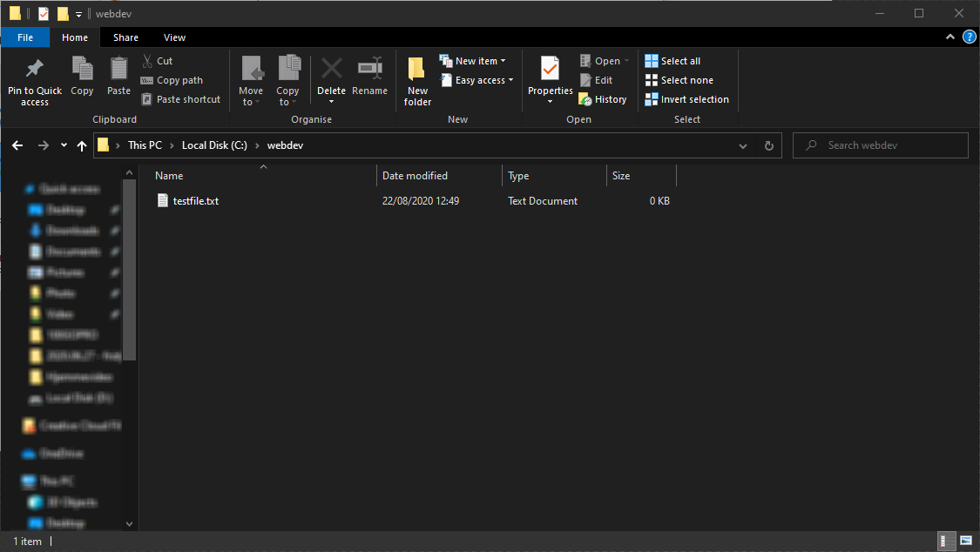Open the New item dropdown

473,61
